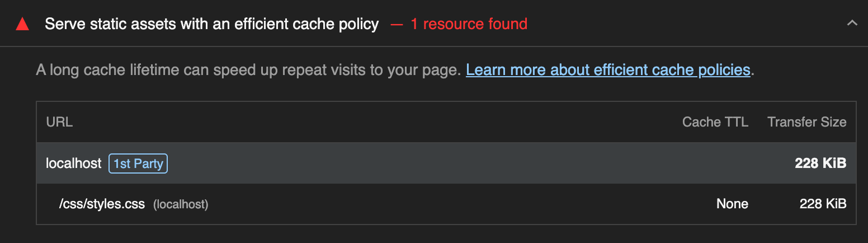Open the Learn more about efficient cache policies link
This screenshot has width=868, height=243.
(608, 70)
